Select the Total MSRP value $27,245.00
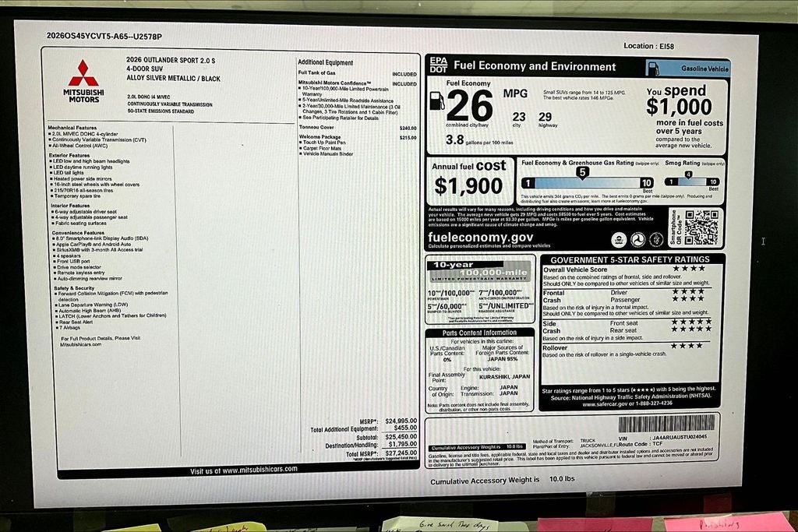 [x=401, y=453]
